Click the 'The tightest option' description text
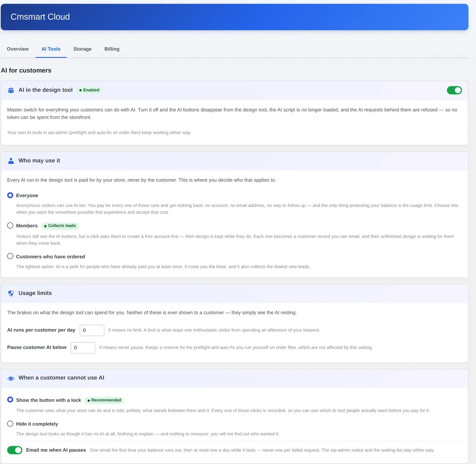The image size is (476, 464). point(163,267)
